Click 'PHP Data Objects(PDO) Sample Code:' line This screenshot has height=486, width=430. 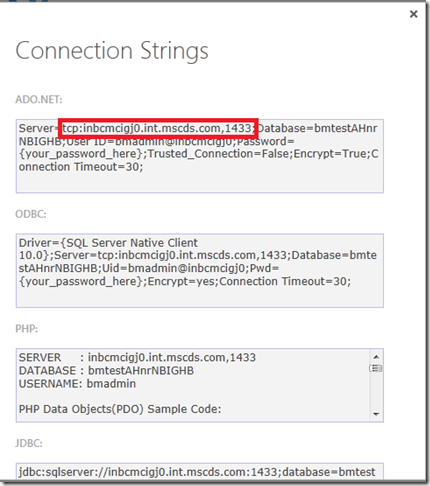point(120,409)
